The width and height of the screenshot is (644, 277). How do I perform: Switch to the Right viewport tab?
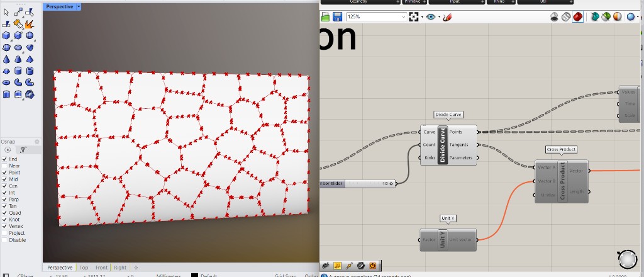(x=120, y=268)
